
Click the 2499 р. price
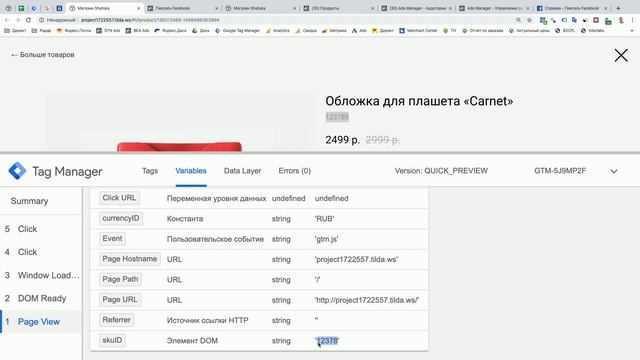click(x=342, y=140)
